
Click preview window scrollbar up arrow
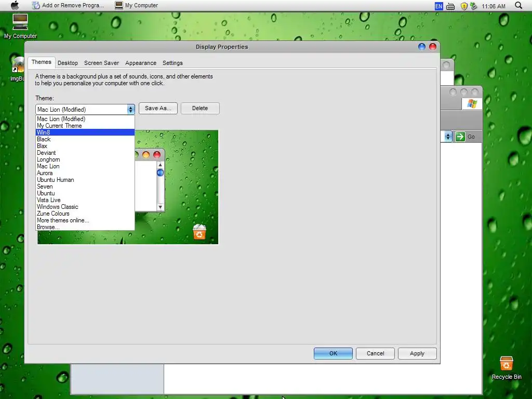tap(160, 165)
